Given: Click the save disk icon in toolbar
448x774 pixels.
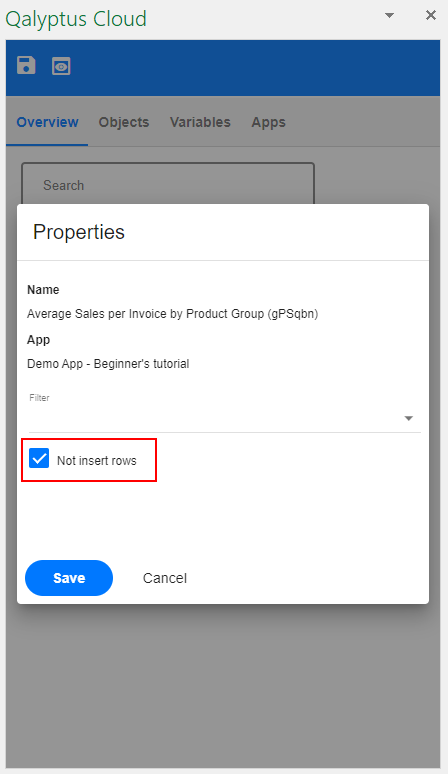Looking at the screenshot, I should [x=26, y=65].
